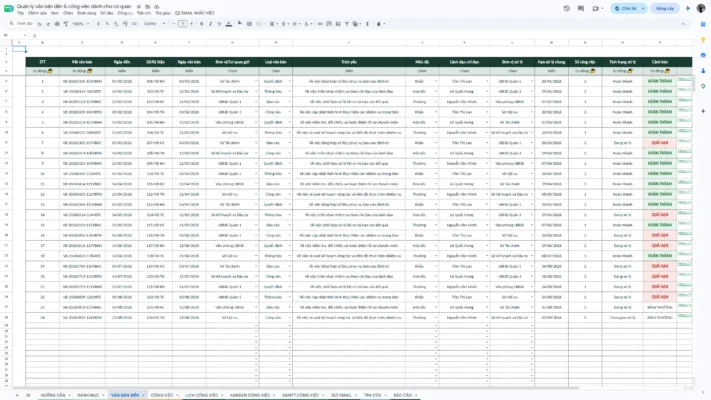
Task: Open the all sheets list
Action: pos(28,395)
